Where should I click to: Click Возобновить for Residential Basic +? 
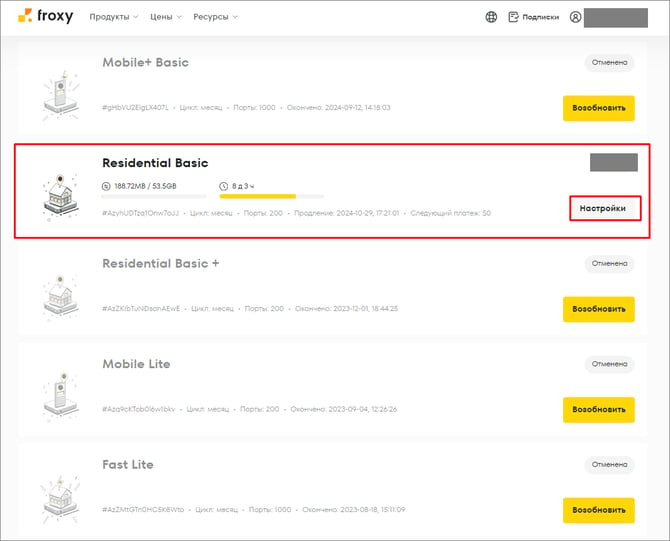(x=599, y=309)
